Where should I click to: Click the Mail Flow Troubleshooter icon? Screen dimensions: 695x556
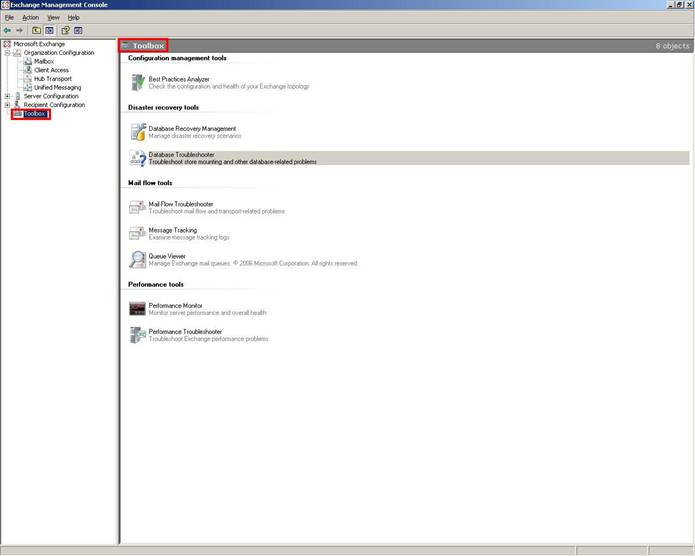pos(138,208)
